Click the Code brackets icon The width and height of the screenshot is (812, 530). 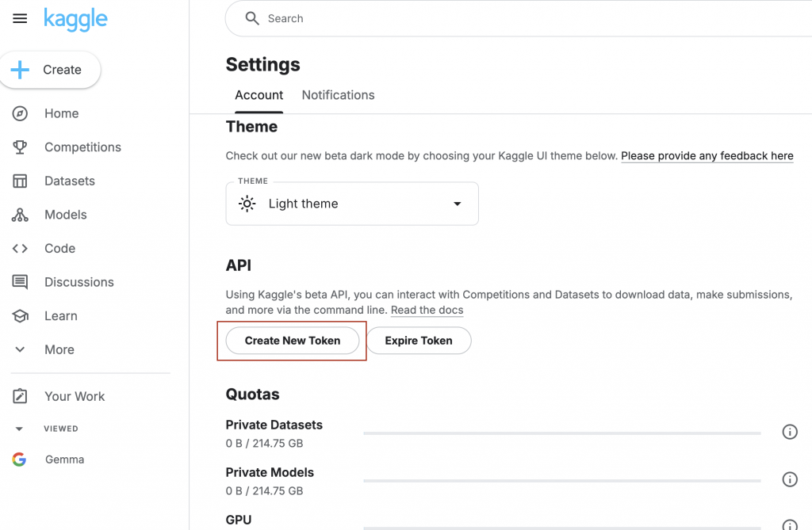tap(20, 249)
